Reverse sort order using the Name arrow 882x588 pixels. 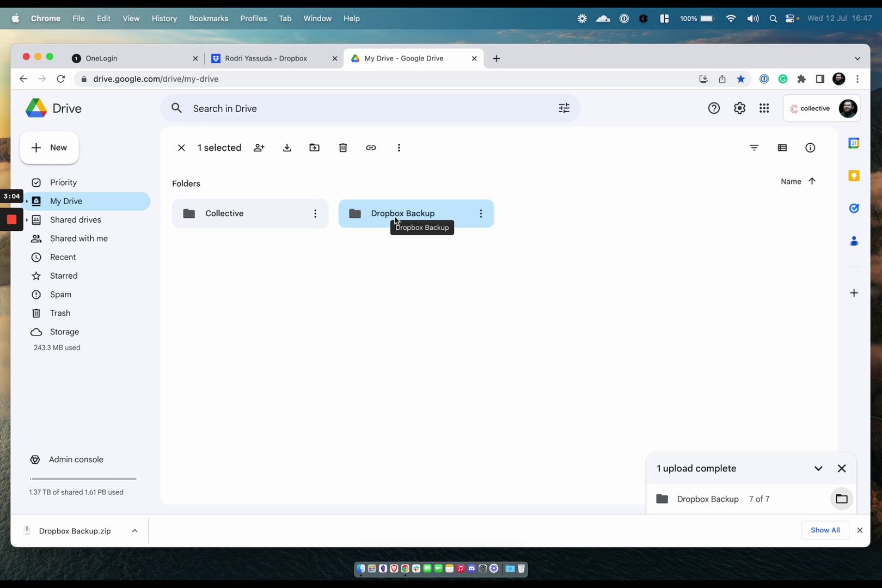[812, 181]
